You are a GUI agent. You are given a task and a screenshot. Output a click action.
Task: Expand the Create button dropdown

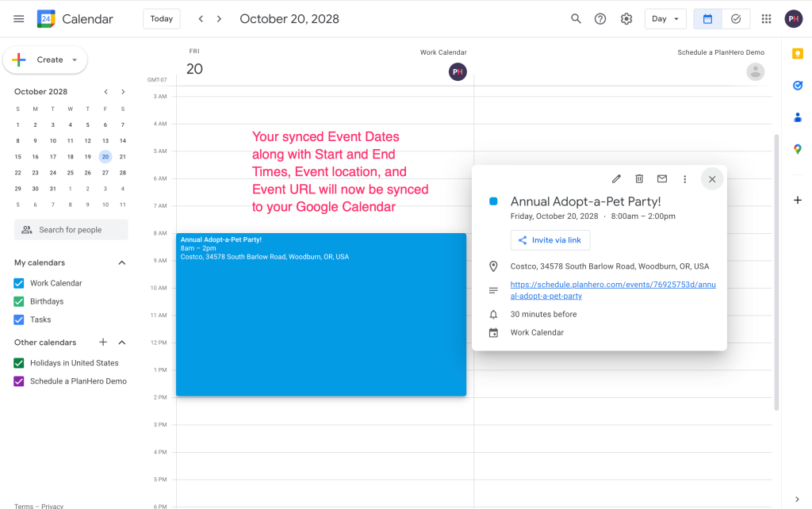(75, 59)
